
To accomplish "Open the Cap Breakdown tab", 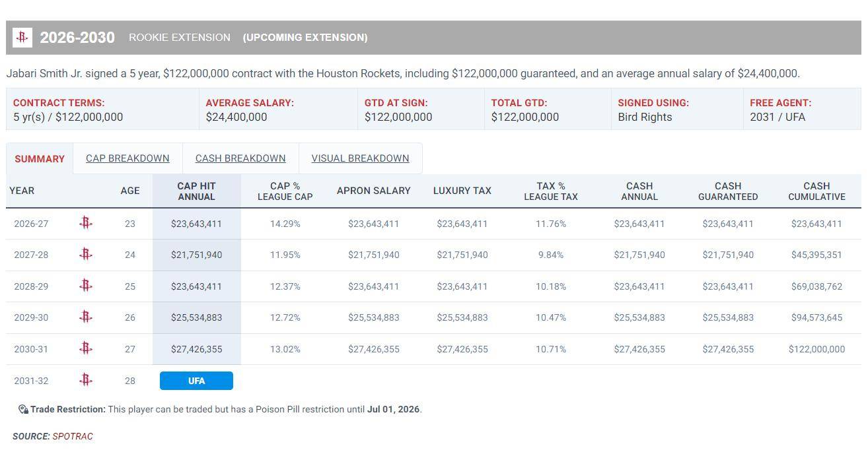I will 127,158.
